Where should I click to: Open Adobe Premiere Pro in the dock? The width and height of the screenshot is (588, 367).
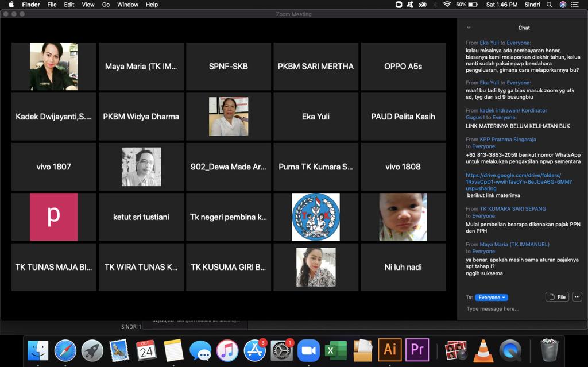(x=417, y=350)
